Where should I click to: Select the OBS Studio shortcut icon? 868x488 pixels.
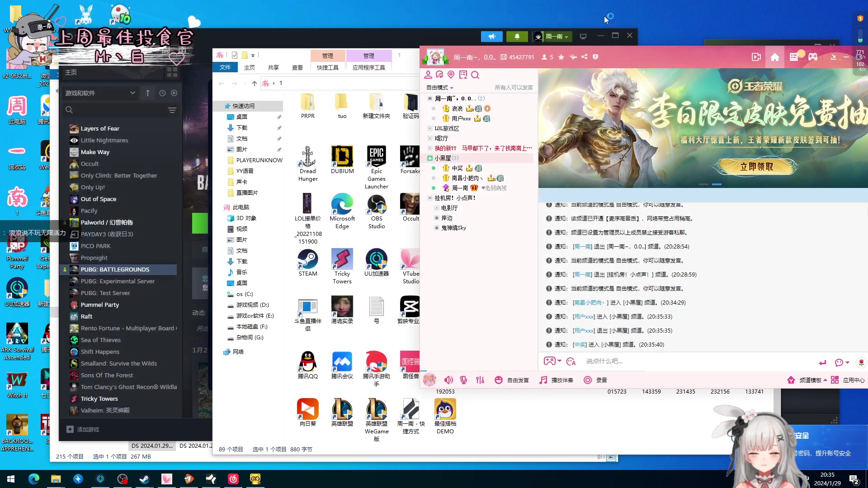pos(377,211)
